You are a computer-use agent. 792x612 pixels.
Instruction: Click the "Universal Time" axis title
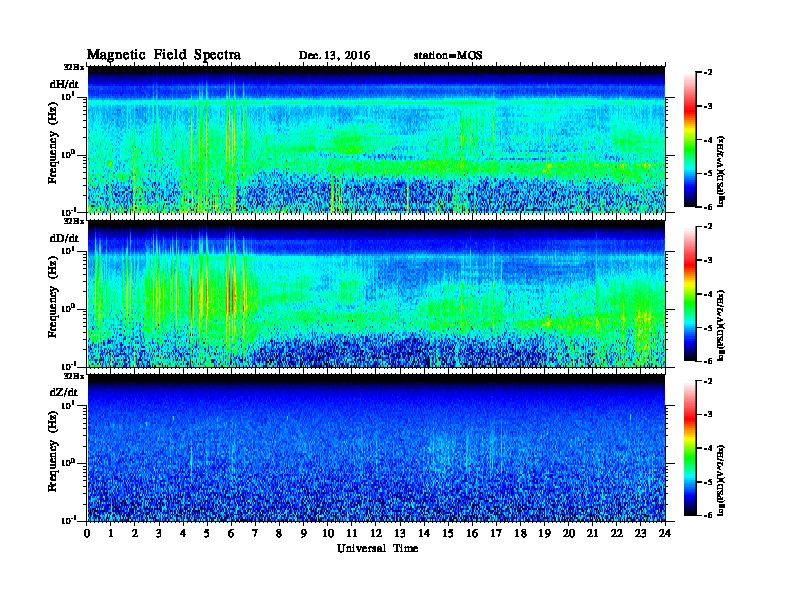coord(377,549)
